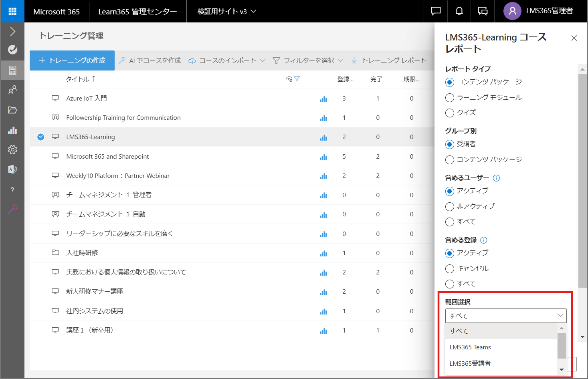588x379 pixels.
Task: Open the settings gear in sidebar
Action: point(12,149)
